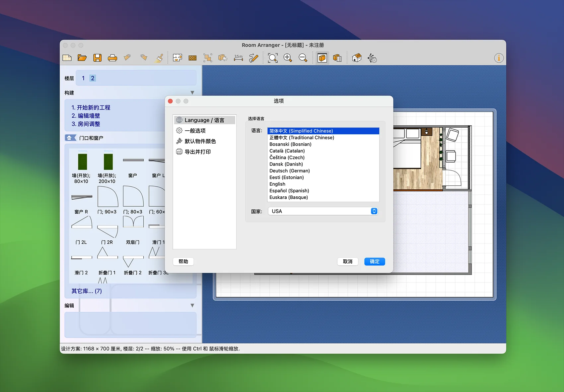Confirm with the 确定 button
This screenshot has width=564, height=392.
375,261
